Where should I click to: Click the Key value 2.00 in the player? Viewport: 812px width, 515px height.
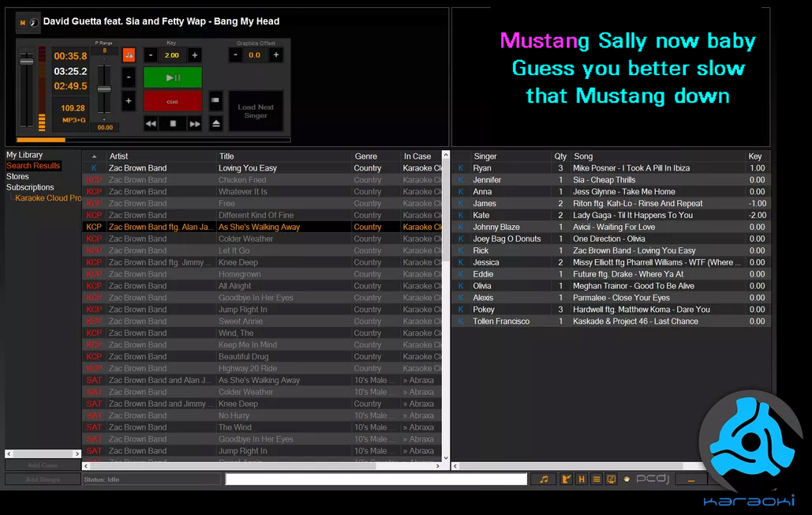pos(172,55)
